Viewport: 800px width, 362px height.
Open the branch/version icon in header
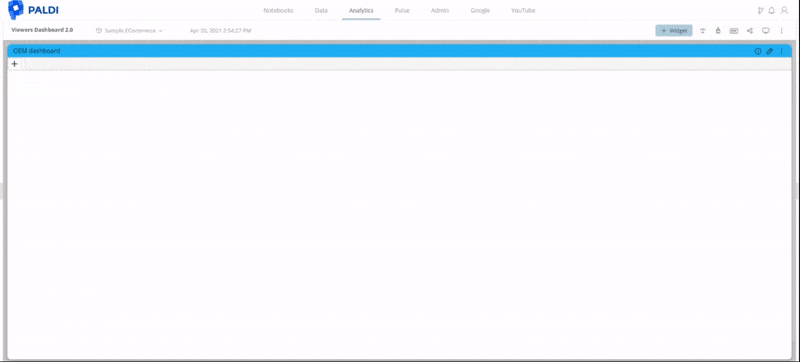(761, 10)
